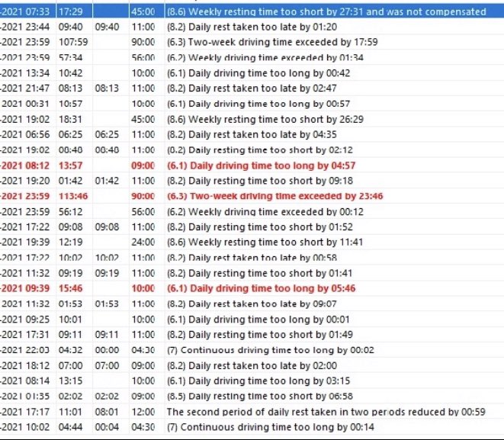Click the 107:59 value cell
The width and height of the screenshot is (504, 440).
coord(73,42)
